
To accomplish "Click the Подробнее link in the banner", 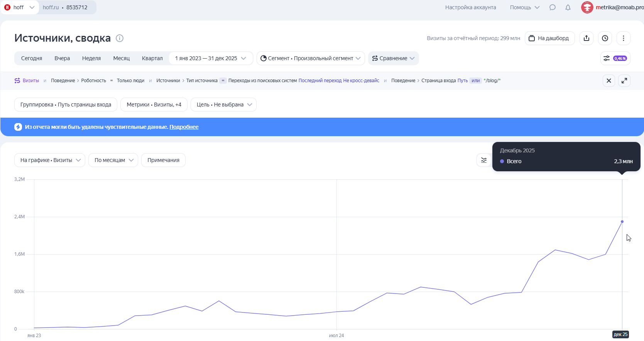I will coord(184,127).
